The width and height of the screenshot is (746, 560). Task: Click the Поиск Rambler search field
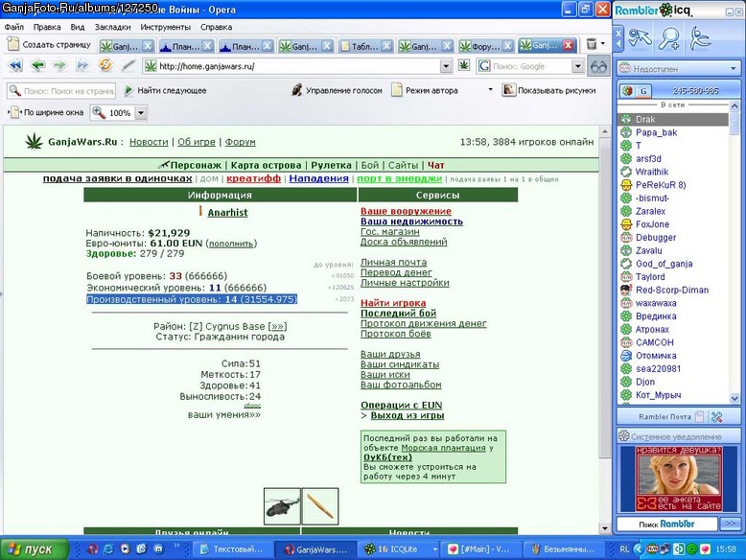[x=666, y=524]
